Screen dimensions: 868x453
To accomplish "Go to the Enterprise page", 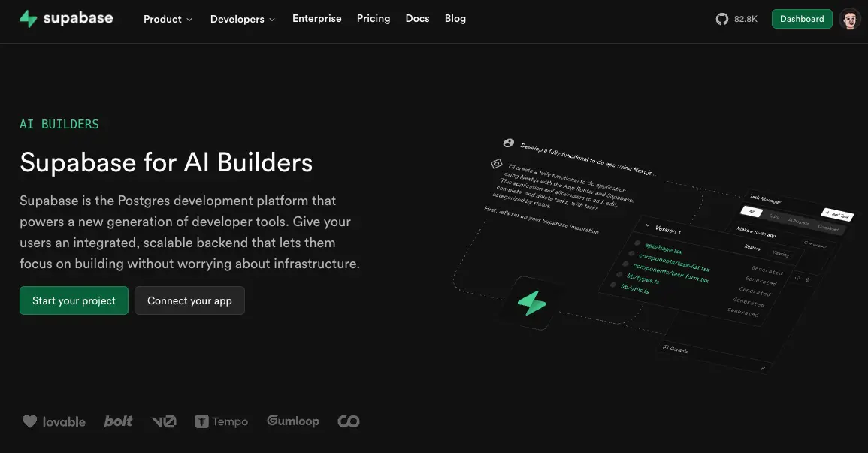I will pos(316,19).
